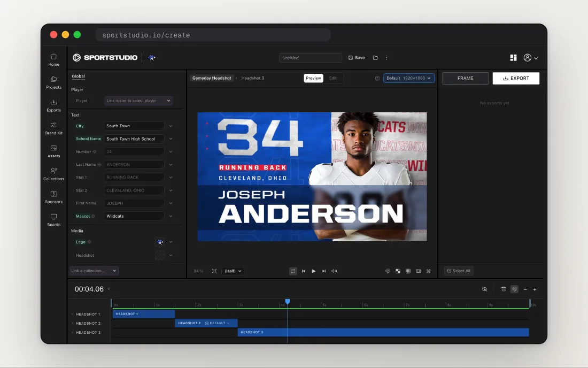Open the Boards sidebar section
This screenshot has width=588, height=368.
pos(53,220)
